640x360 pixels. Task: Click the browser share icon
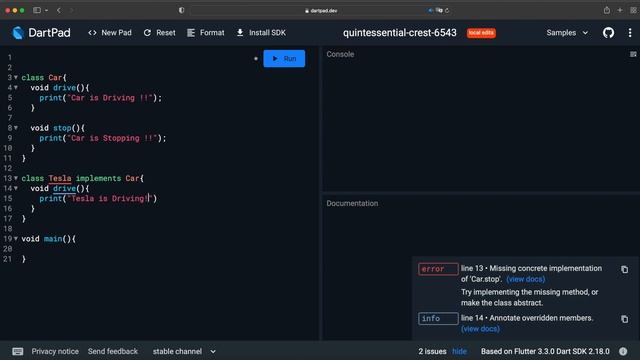tap(607, 10)
